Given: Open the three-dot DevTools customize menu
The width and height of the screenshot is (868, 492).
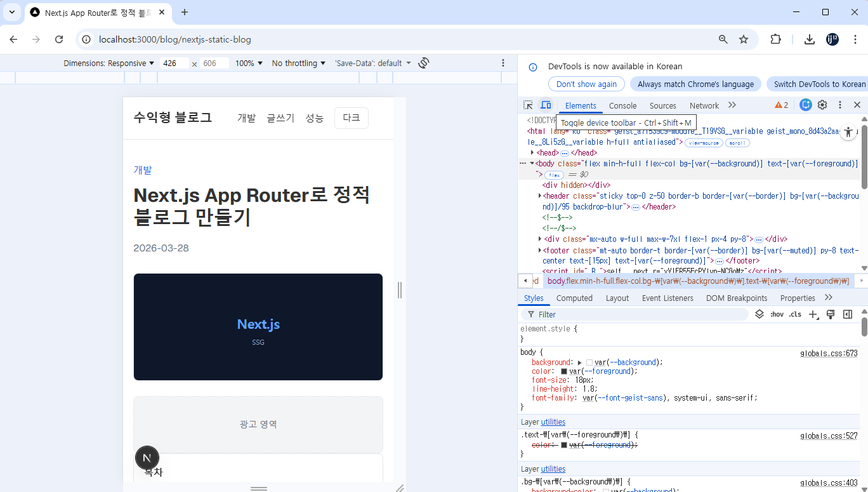Looking at the screenshot, I should pyautogui.click(x=839, y=105).
